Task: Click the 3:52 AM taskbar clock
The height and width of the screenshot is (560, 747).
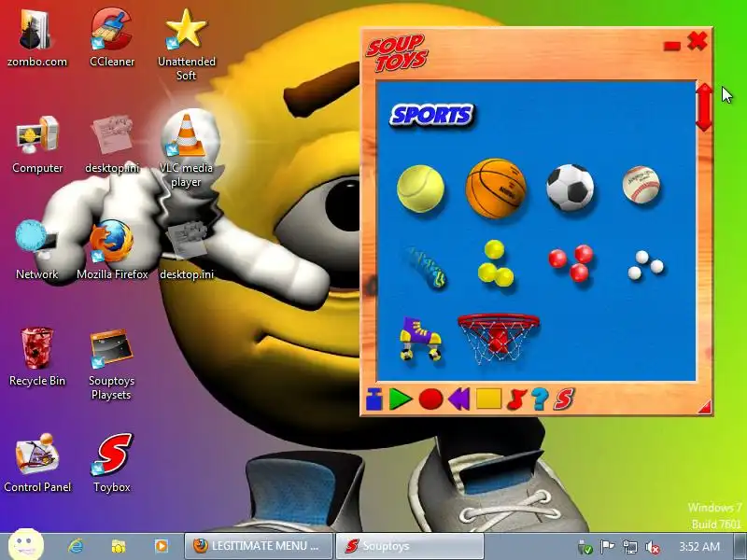Action: point(699,546)
